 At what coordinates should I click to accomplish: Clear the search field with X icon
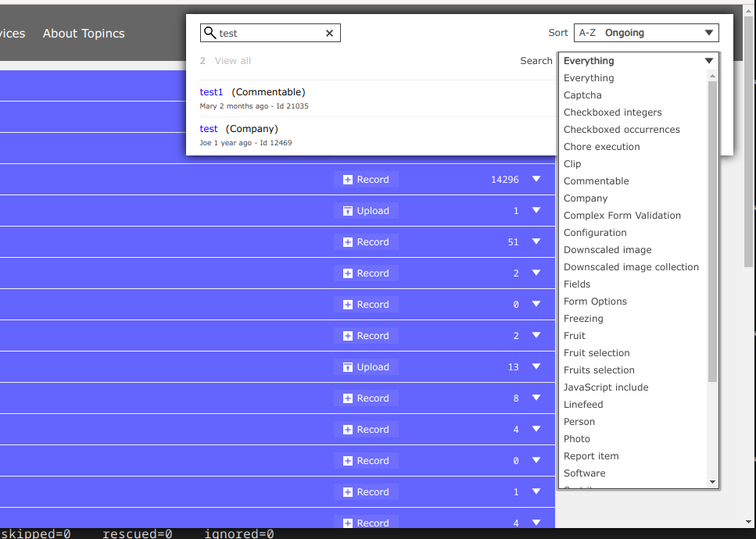point(329,34)
